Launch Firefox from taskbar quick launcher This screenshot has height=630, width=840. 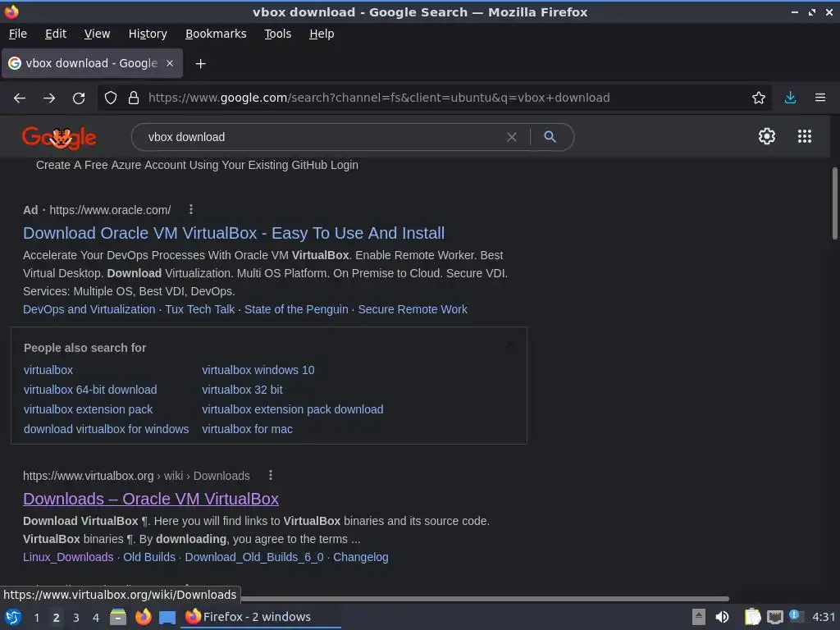tap(143, 617)
